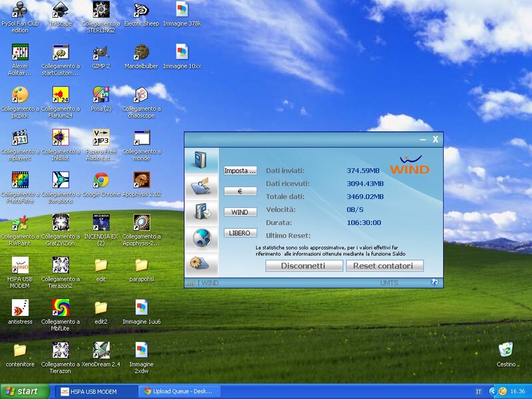Select the HSPA USB MODEM desktop icon

click(20, 273)
